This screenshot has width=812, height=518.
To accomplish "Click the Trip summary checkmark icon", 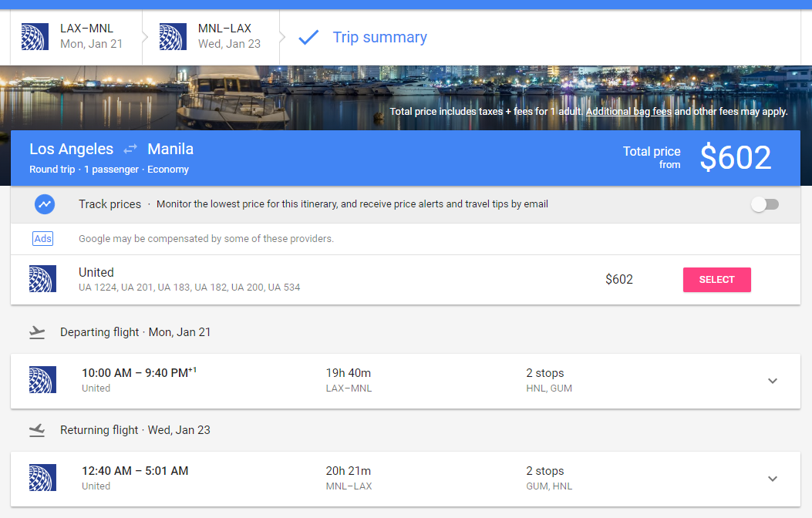I will point(308,37).
